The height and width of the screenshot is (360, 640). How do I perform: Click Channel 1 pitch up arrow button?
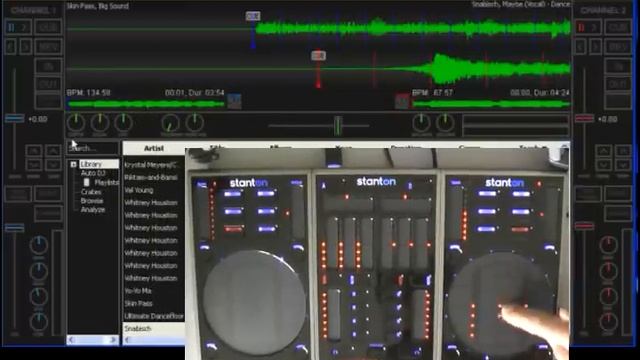coord(53,151)
